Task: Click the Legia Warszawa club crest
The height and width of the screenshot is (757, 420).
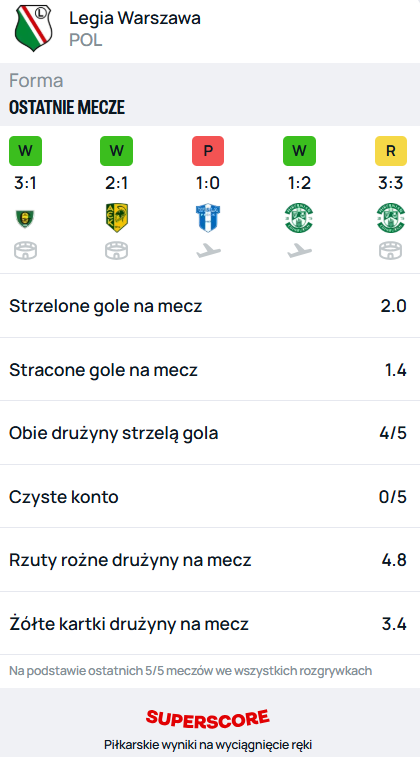Action: [33, 28]
